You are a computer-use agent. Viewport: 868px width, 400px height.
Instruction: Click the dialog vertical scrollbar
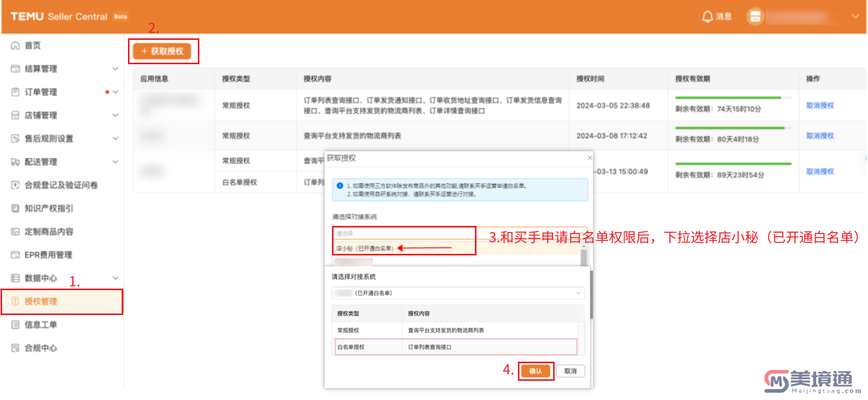pos(591,294)
